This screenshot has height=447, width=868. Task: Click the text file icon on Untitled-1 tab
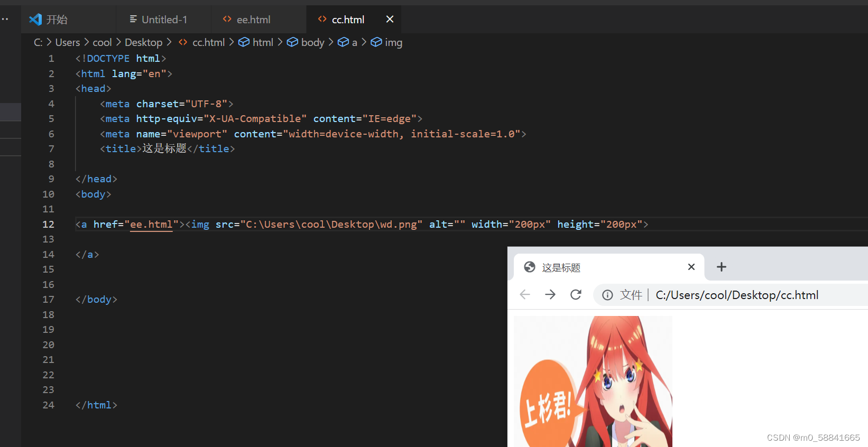pos(133,19)
